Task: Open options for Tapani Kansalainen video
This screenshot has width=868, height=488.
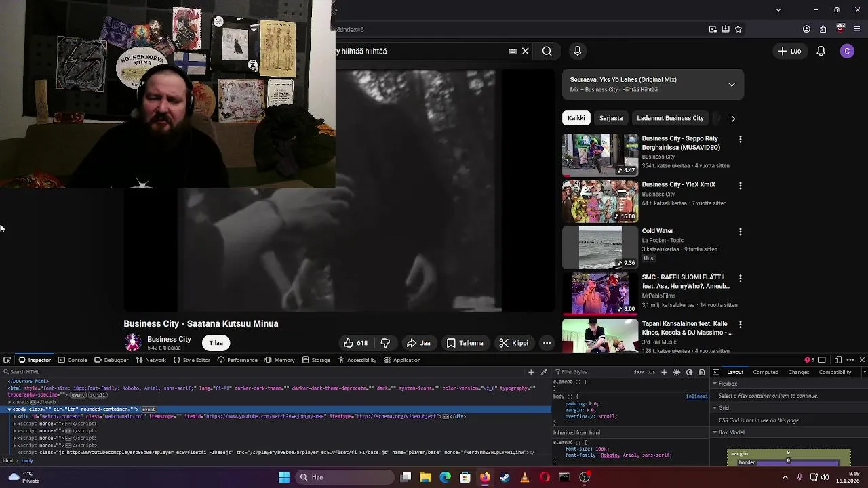Action: (x=741, y=325)
